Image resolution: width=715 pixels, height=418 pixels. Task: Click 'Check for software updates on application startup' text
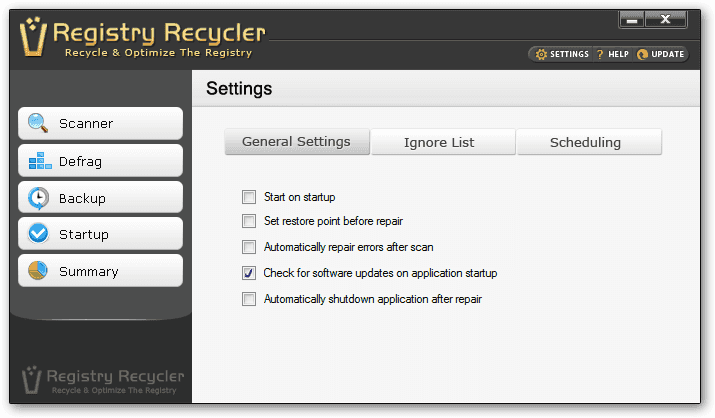coord(380,273)
